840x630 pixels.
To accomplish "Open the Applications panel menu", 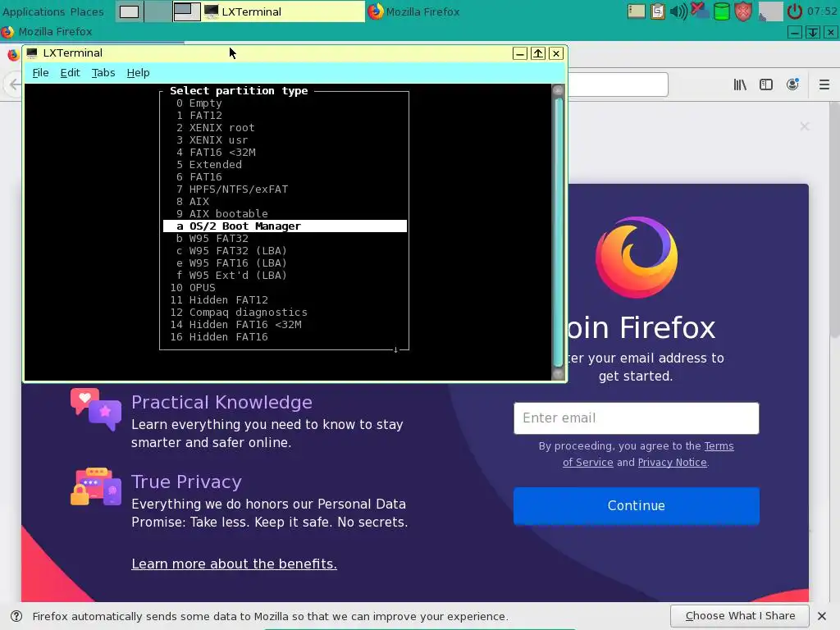I will click(x=33, y=11).
